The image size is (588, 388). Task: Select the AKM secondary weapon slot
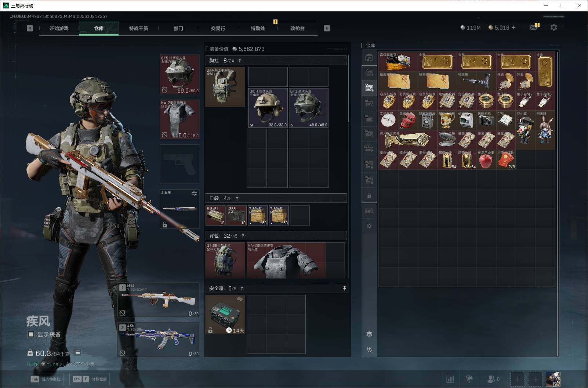(x=159, y=340)
